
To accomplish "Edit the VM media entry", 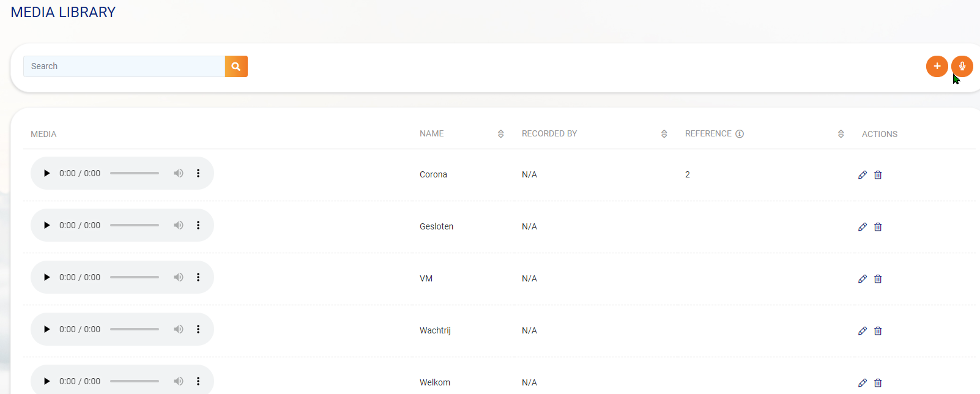I will coord(863,279).
